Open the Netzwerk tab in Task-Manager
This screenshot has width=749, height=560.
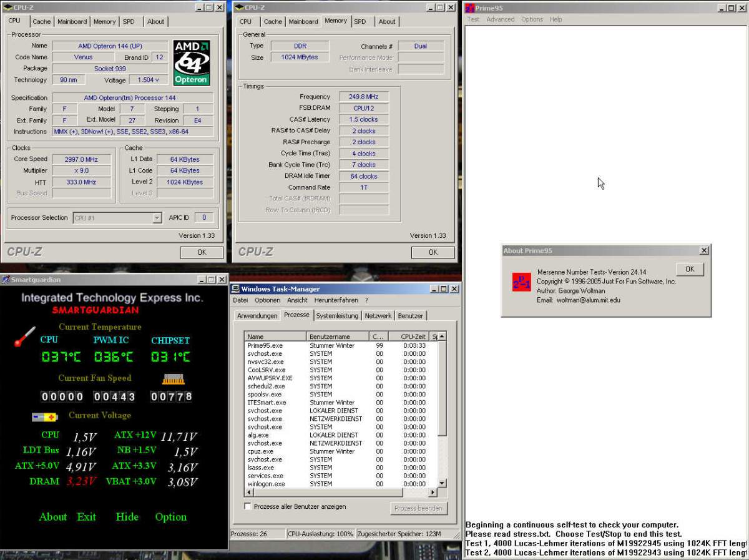pyautogui.click(x=378, y=316)
